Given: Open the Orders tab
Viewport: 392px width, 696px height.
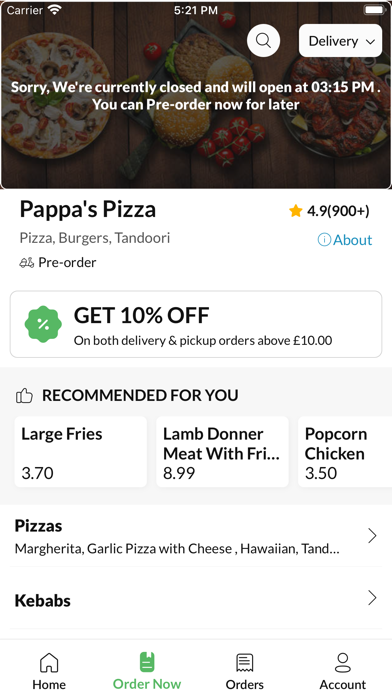Looking at the screenshot, I should pos(245,671).
